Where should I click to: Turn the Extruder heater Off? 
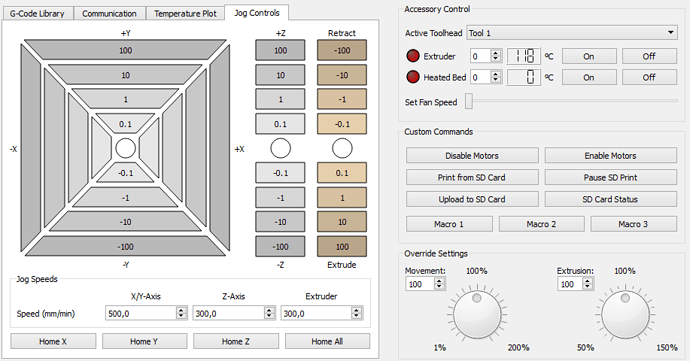pyautogui.click(x=649, y=56)
